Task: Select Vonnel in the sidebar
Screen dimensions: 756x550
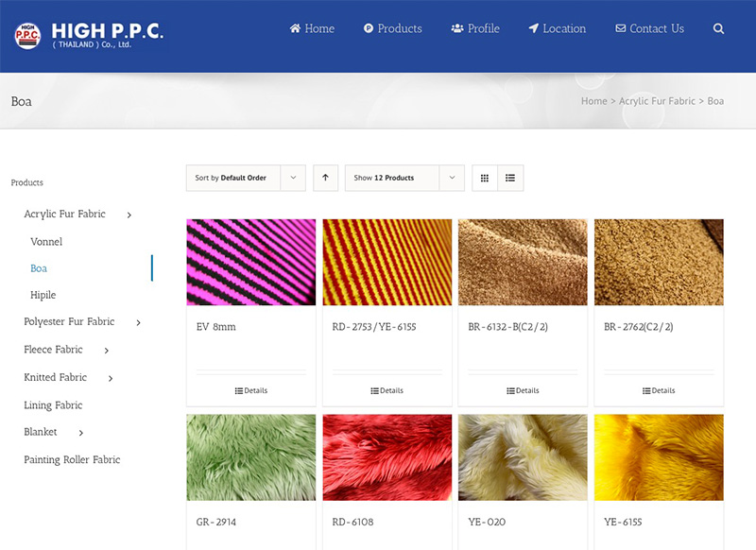Action: 46,242
